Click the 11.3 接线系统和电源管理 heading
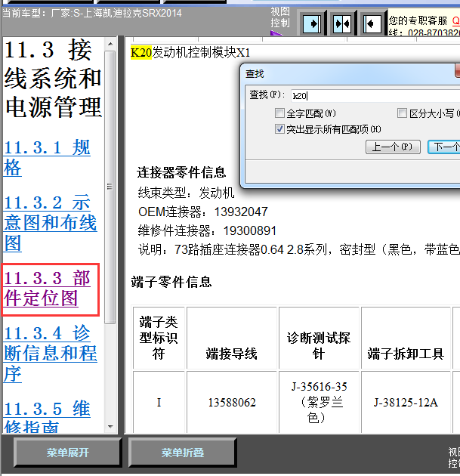This screenshot has width=460, height=476. [53, 79]
